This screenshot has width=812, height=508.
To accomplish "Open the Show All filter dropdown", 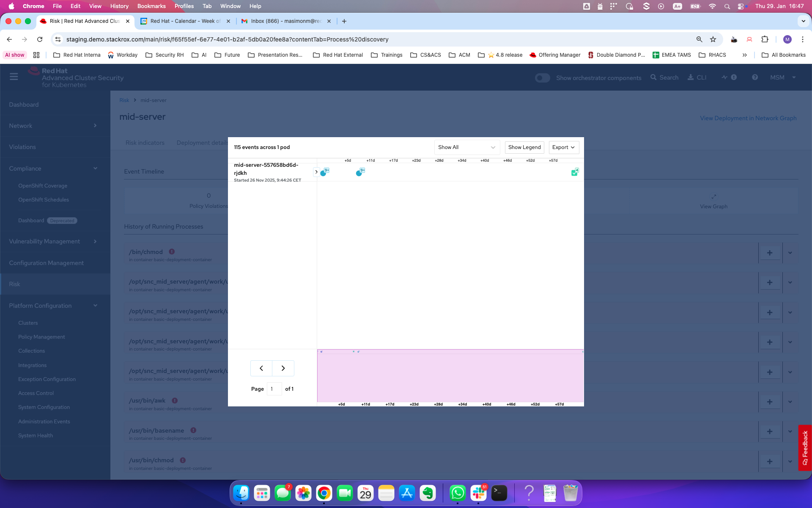I will pos(466,147).
